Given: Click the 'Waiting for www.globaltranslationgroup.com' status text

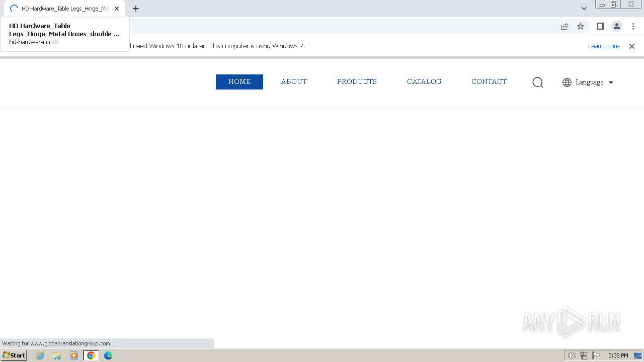Looking at the screenshot, I should pos(58,343).
